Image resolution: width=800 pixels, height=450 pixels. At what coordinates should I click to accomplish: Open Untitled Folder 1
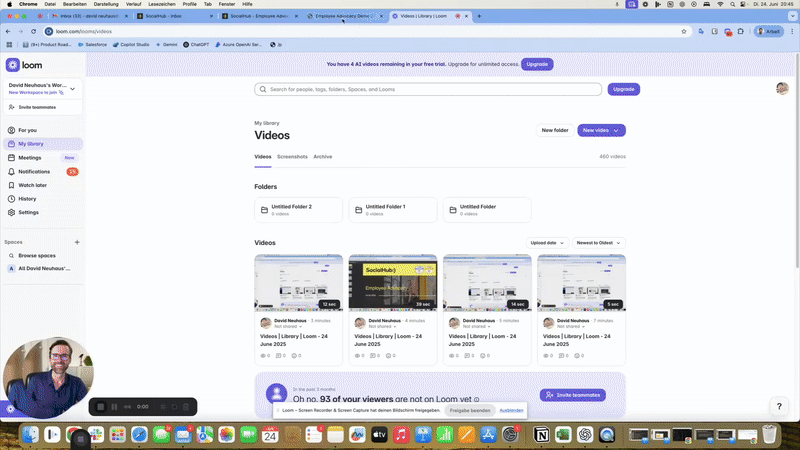click(393, 210)
